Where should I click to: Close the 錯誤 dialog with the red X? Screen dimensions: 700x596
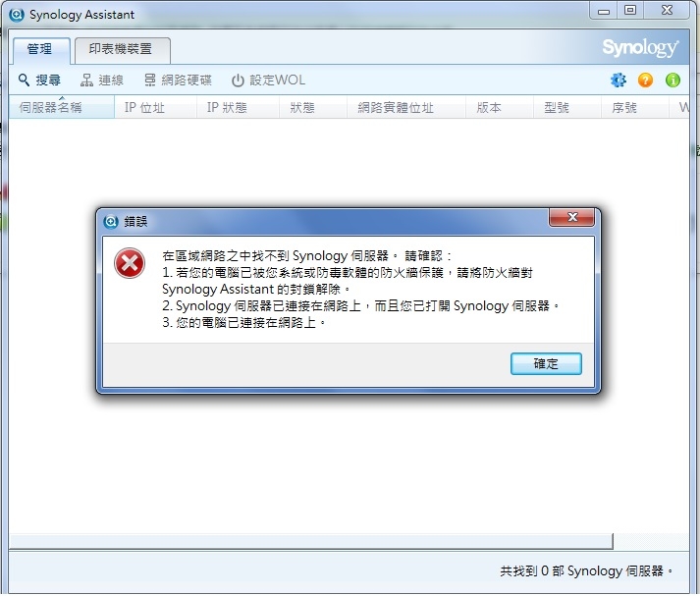(571, 217)
